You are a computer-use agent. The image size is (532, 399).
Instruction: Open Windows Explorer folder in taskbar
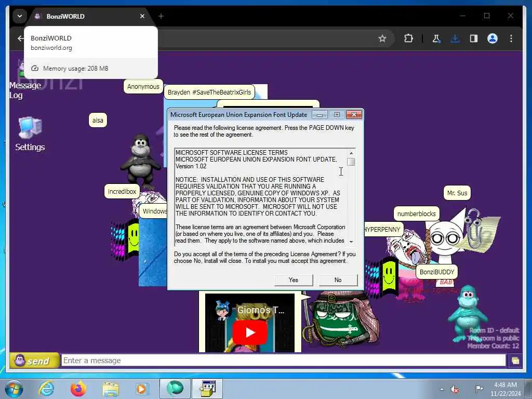pyautogui.click(x=111, y=390)
